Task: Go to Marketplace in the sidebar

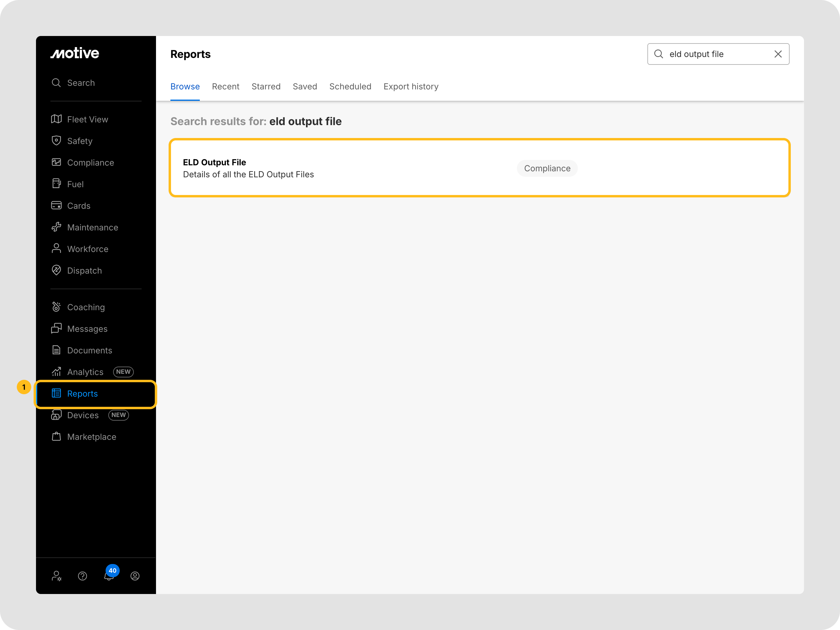Action: pos(91,437)
